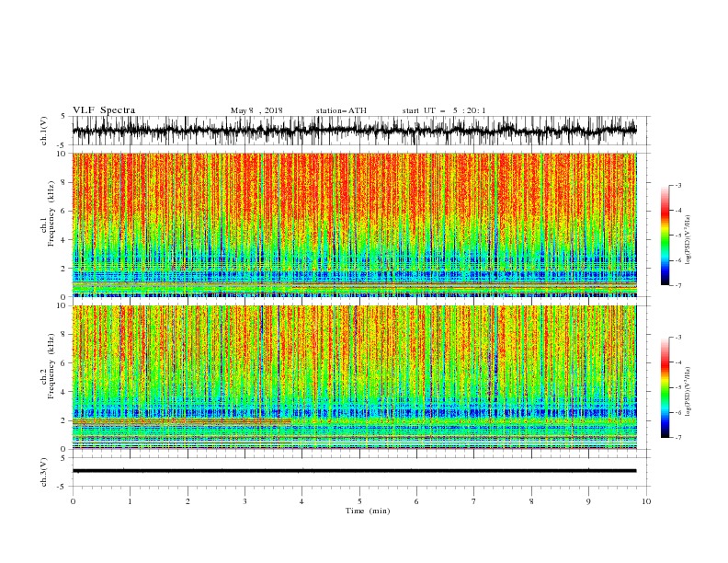This screenshot has height=563, width=728.
Task: Click the 'ch.2 Frequency (kHz)' axis label
Action: pyautogui.click(x=48, y=366)
